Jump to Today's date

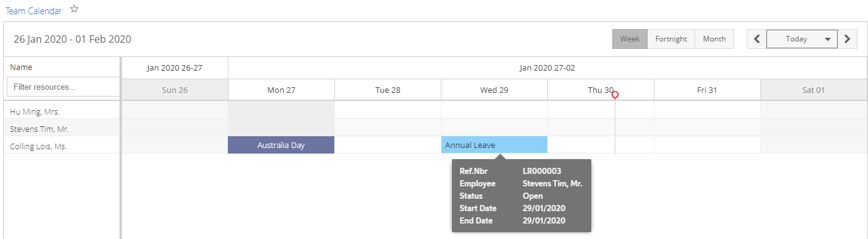[796, 39]
